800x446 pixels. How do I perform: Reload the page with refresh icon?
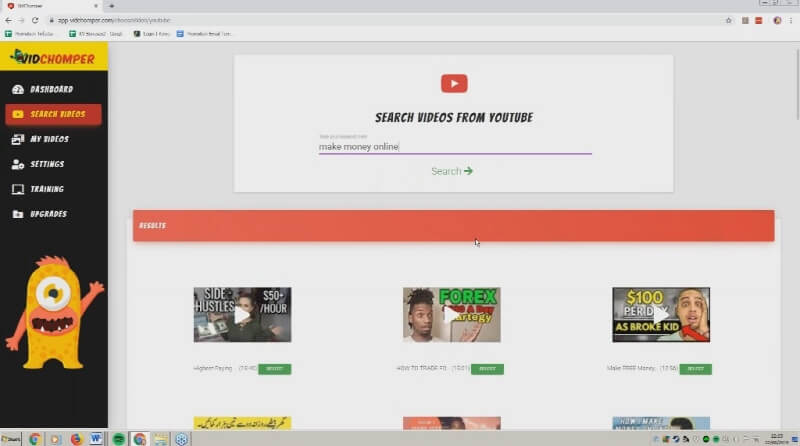(x=35, y=20)
